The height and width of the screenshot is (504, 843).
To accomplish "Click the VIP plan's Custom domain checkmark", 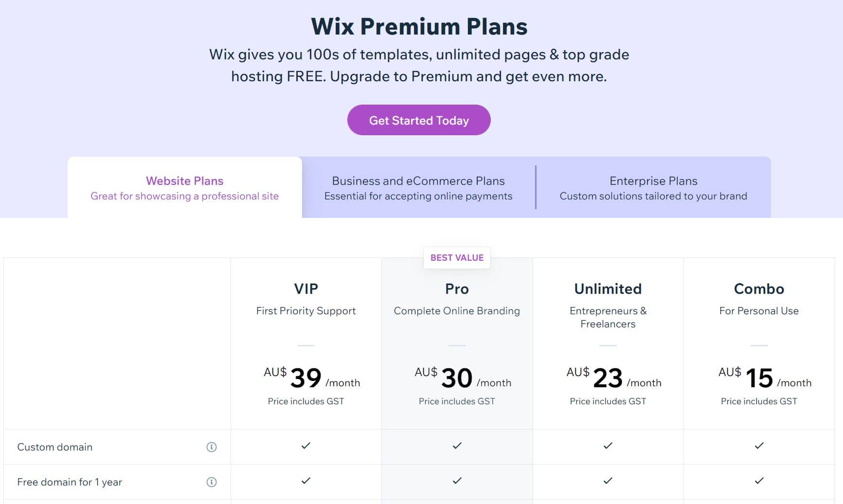I will [x=305, y=445].
